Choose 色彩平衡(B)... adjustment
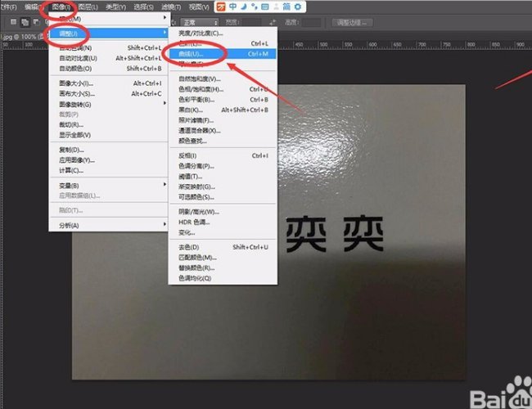 [x=223, y=100]
